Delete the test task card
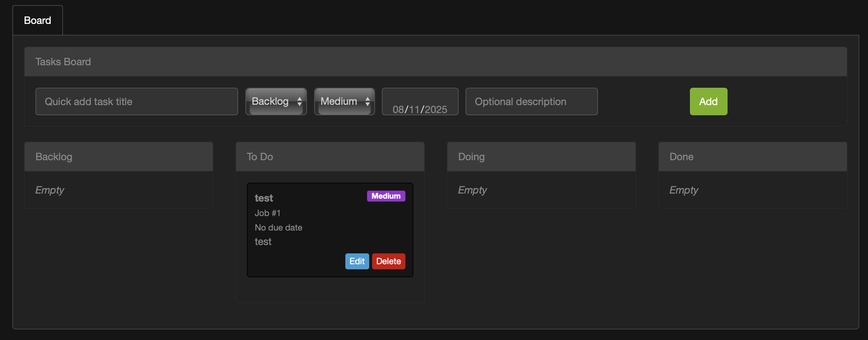Image resolution: width=868 pixels, height=340 pixels. tap(388, 261)
